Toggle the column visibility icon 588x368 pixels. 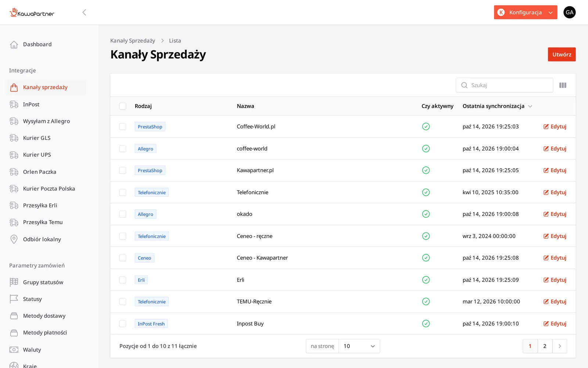tap(563, 85)
